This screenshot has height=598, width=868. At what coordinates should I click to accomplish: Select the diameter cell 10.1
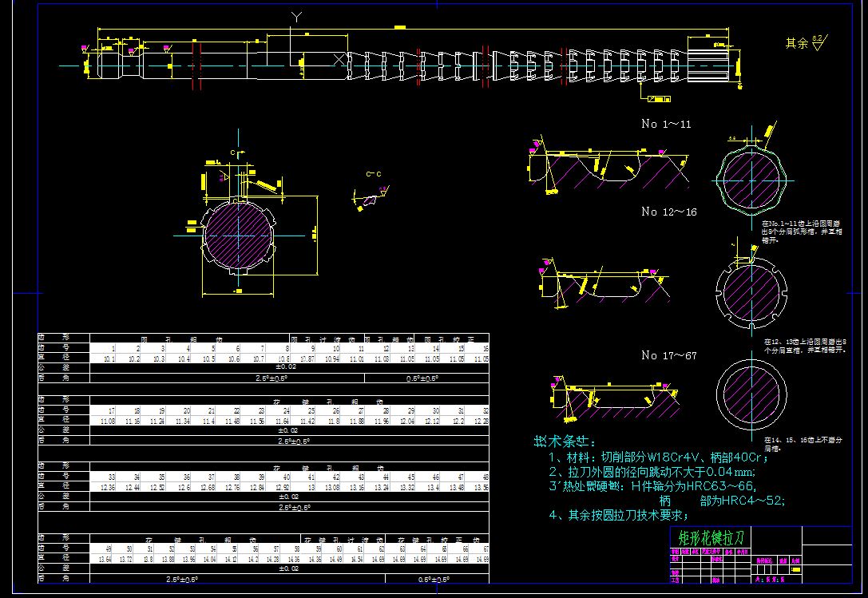point(109,359)
